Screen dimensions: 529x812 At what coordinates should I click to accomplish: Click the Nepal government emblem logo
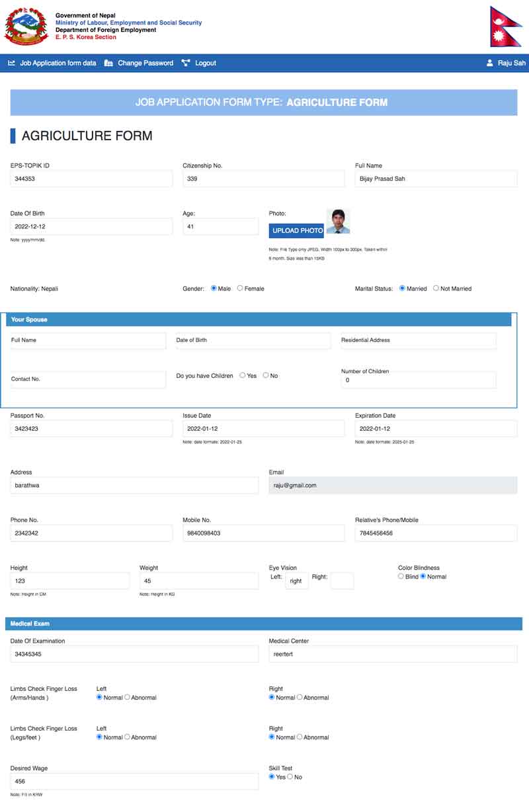[26, 26]
